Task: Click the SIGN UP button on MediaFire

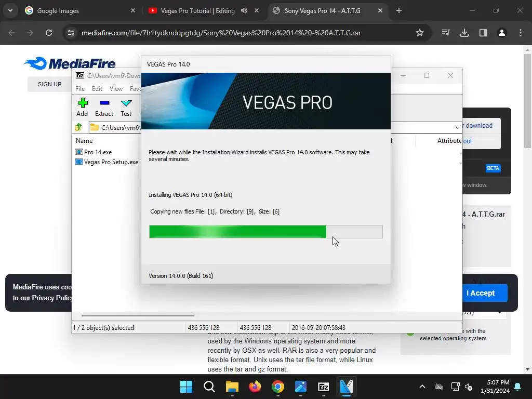Action: [x=49, y=84]
